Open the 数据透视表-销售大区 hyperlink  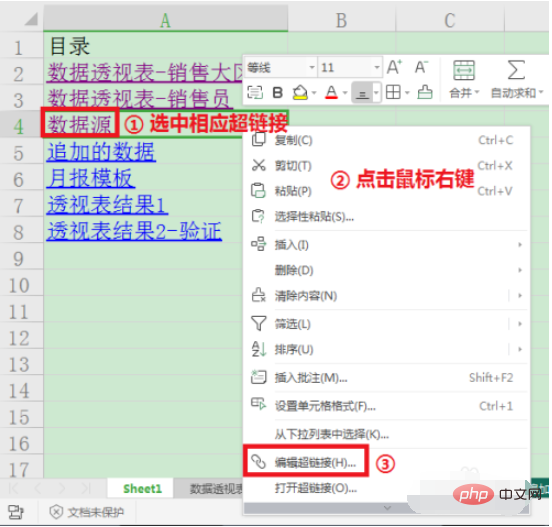point(145,73)
